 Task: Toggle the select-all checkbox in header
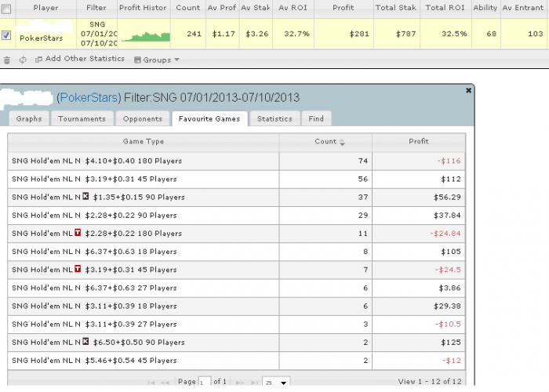click(6, 9)
